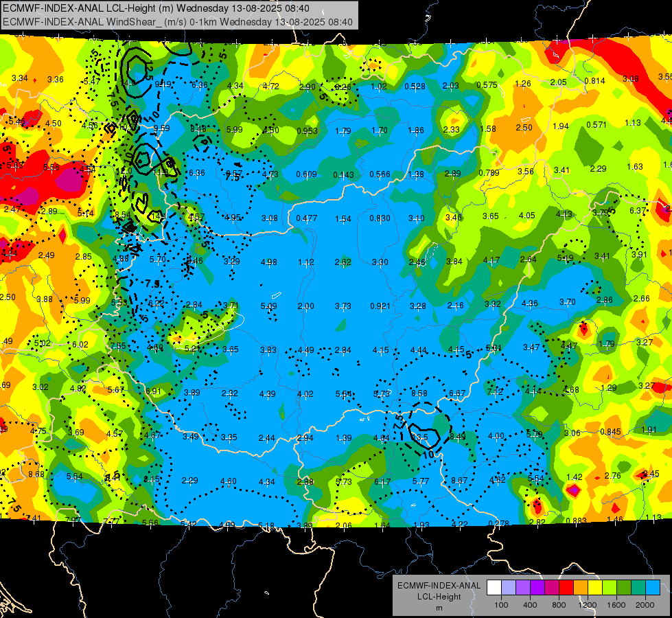
Task: Click the legend unit label 'm'
Action: point(439,608)
